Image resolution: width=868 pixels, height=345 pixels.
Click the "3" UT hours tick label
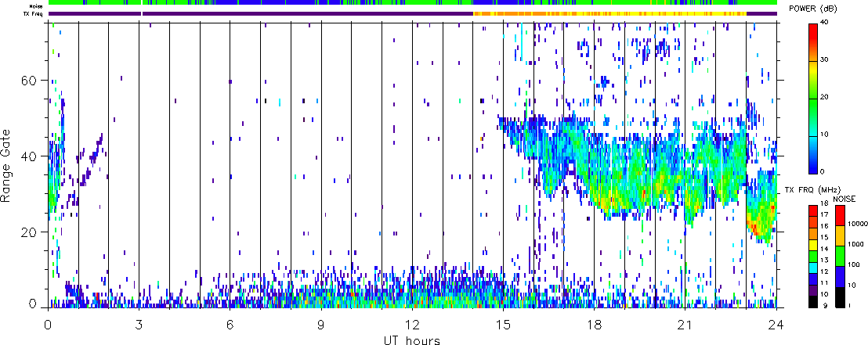[139, 324]
